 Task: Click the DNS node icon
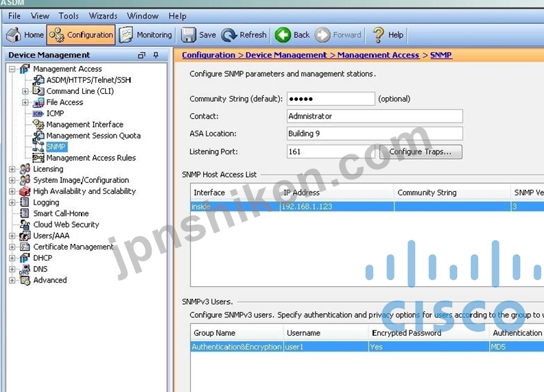25,269
